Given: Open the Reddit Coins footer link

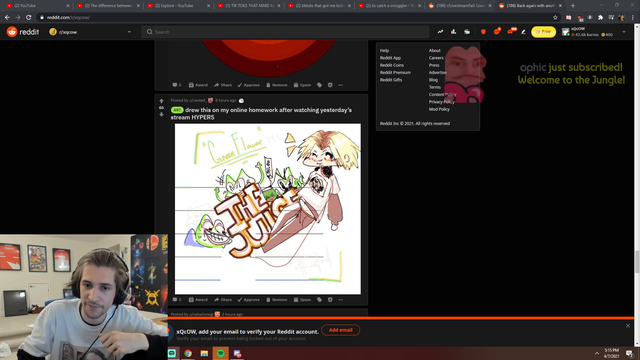Looking at the screenshot, I should click(x=392, y=65).
